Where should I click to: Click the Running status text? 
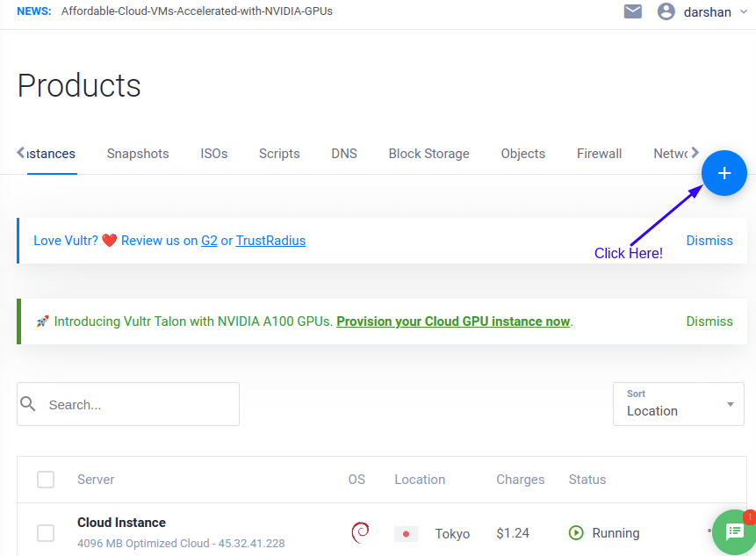616,533
